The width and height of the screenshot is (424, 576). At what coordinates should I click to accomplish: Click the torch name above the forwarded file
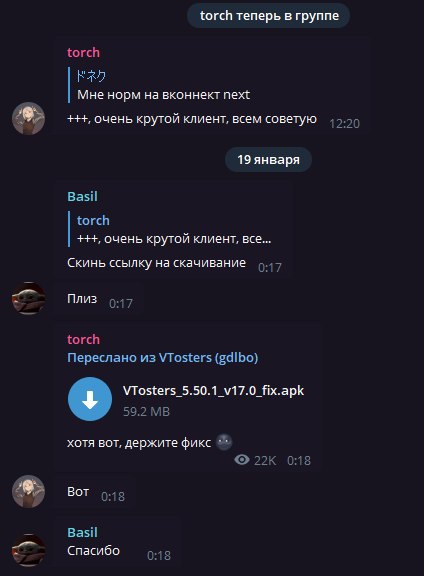[83, 339]
